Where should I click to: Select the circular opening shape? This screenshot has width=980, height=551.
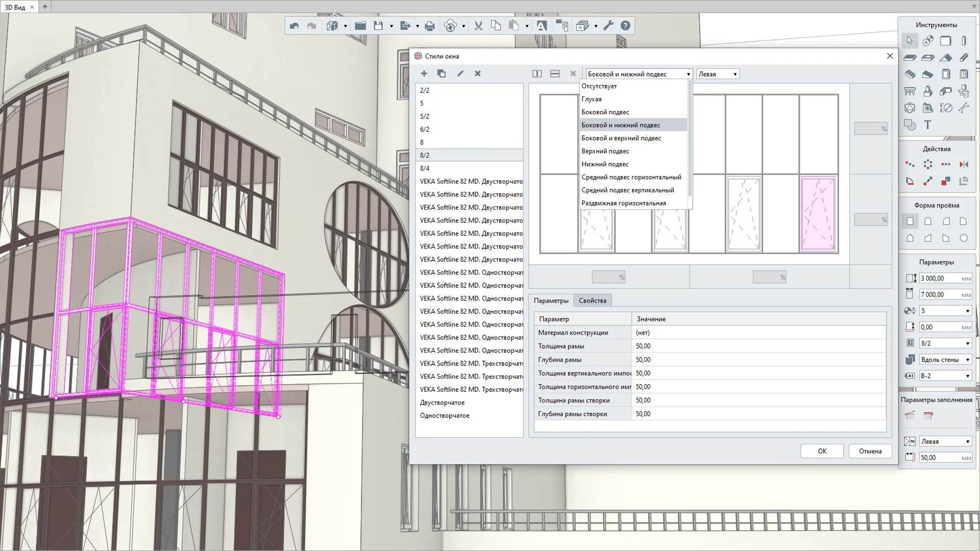(x=963, y=238)
